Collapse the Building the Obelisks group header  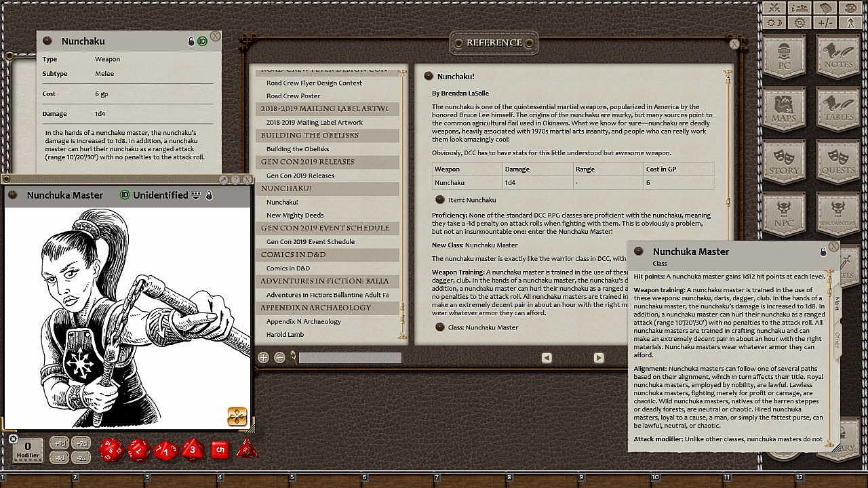328,136
